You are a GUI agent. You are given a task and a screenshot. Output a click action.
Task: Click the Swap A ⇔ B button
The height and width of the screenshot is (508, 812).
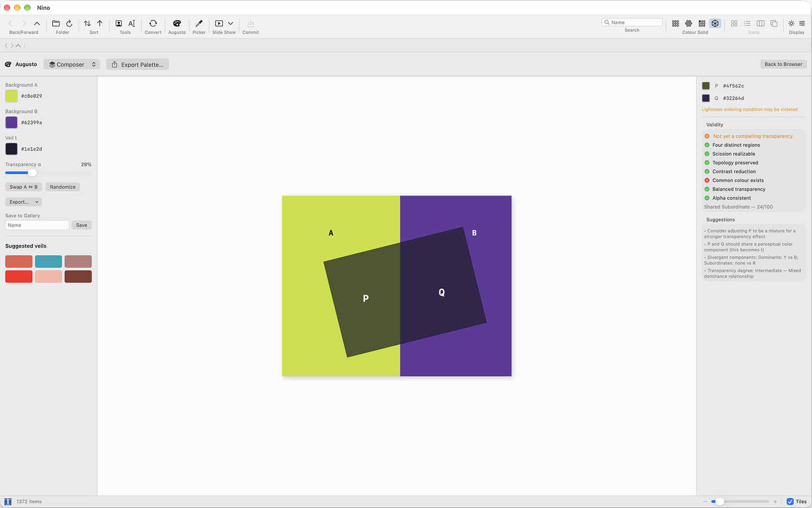coord(23,187)
